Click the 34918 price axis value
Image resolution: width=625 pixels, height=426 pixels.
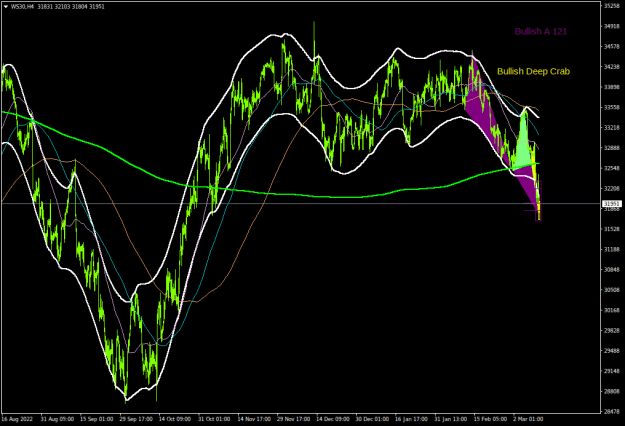point(611,26)
